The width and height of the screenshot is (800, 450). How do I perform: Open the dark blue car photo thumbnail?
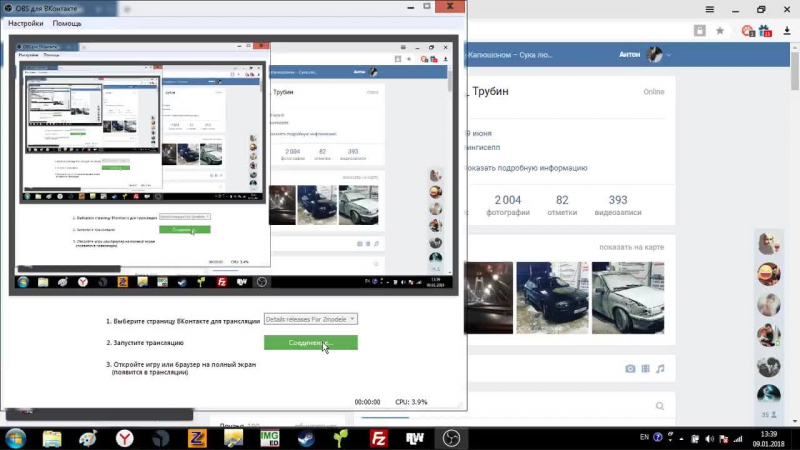click(553, 298)
